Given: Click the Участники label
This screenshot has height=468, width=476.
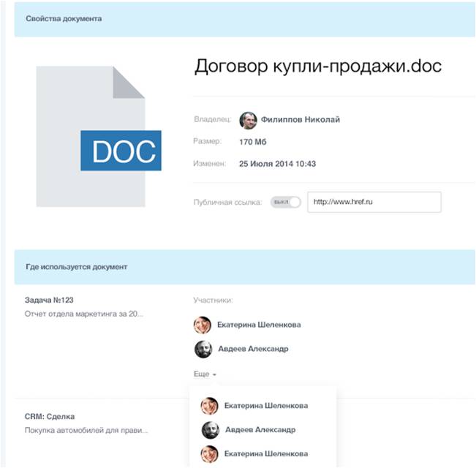Looking at the screenshot, I should point(213,300).
